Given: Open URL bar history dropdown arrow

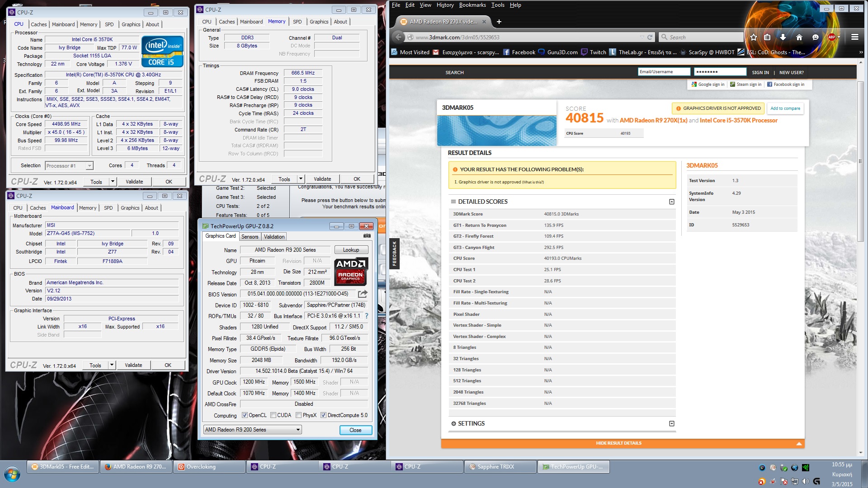Looking at the screenshot, I should click(642, 37).
